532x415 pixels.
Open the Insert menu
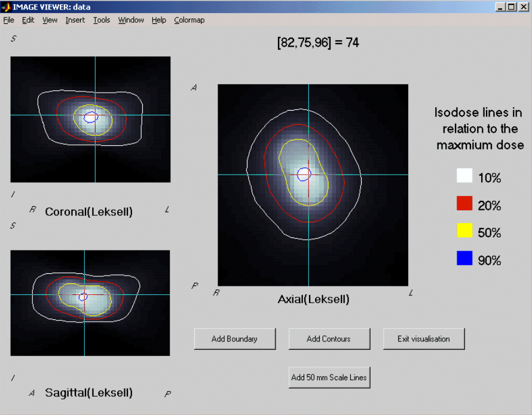(x=75, y=20)
